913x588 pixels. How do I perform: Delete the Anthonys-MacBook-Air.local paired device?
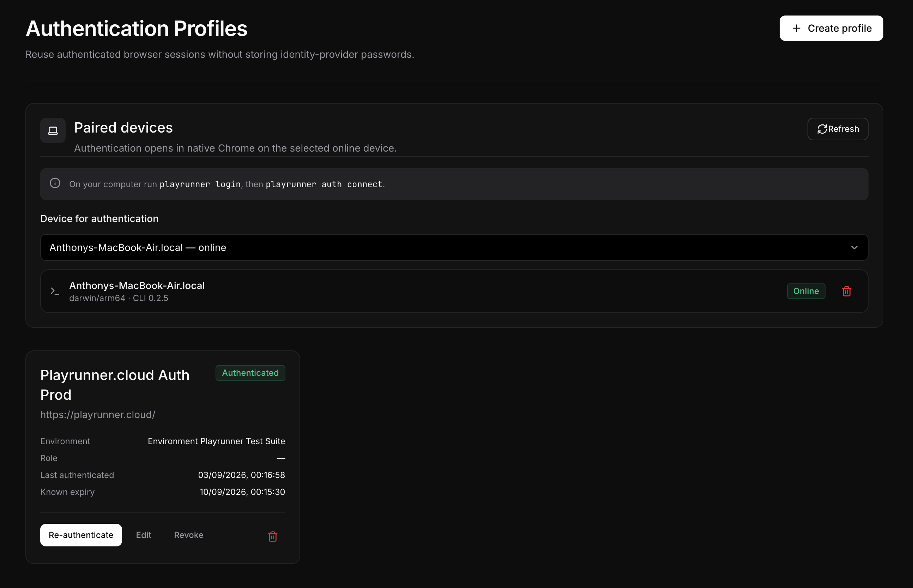[847, 291]
